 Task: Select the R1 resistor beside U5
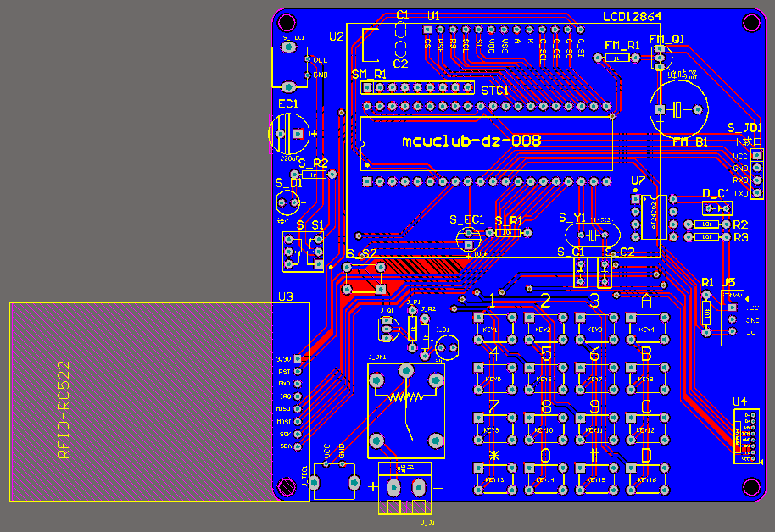(x=706, y=313)
